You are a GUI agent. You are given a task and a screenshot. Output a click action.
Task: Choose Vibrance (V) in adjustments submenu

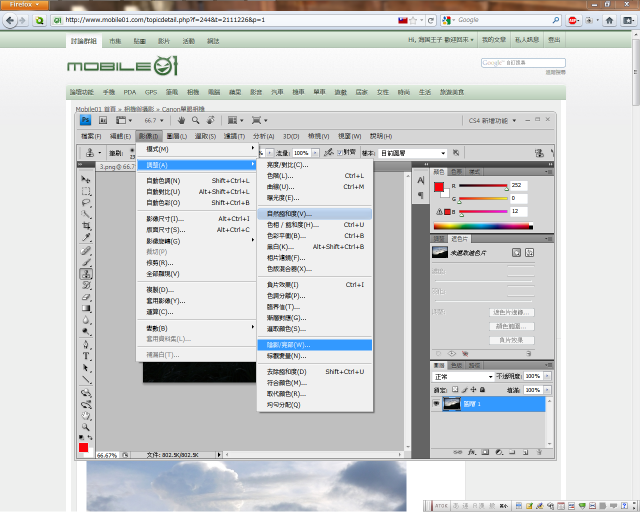pos(315,214)
